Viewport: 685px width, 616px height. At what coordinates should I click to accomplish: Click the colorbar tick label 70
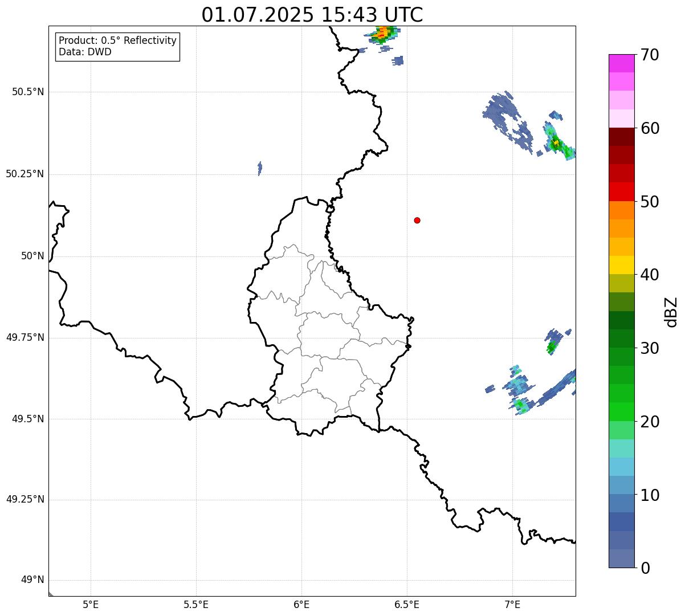pos(650,55)
